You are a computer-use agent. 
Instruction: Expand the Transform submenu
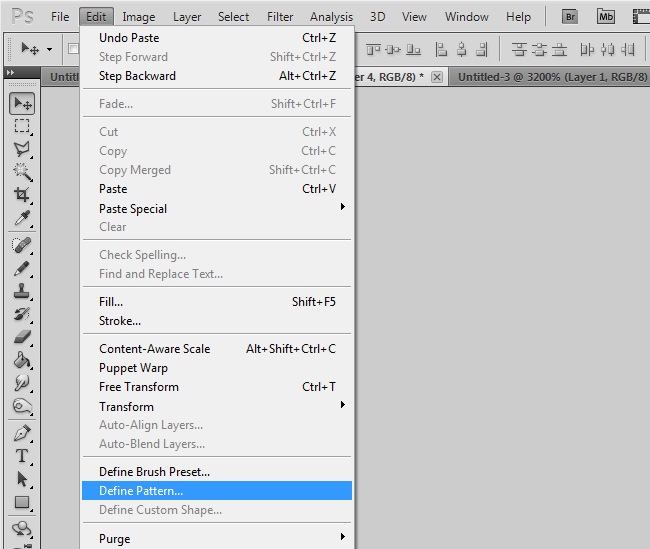pyautogui.click(x=342, y=406)
